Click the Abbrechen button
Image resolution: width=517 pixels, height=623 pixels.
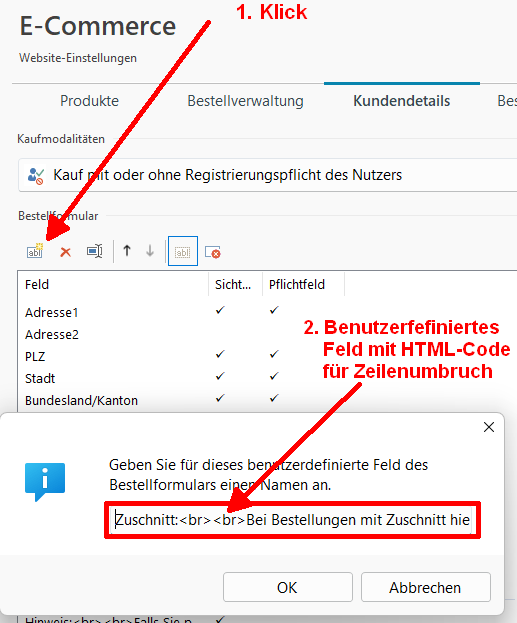[x=426, y=587]
